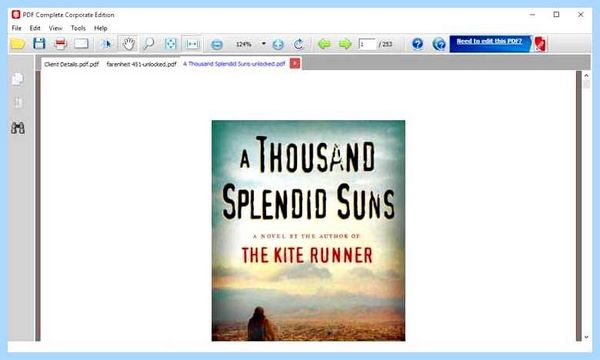Zoom in with the plus button
The width and height of the screenshot is (600, 360).
278,44
